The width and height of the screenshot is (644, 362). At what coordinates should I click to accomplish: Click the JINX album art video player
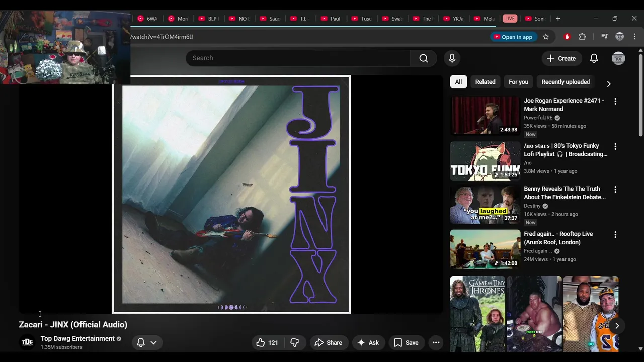[231, 195]
